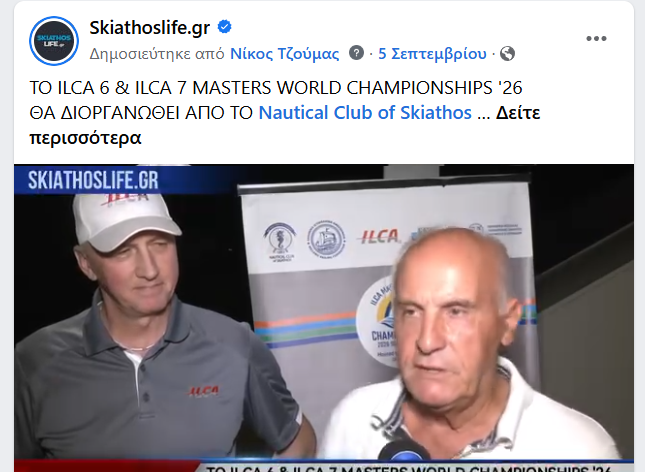The width and height of the screenshot is (645, 472).
Task: Follow the Nautical Club of Skiathos link
Action: pyautogui.click(x=365, y=112)
